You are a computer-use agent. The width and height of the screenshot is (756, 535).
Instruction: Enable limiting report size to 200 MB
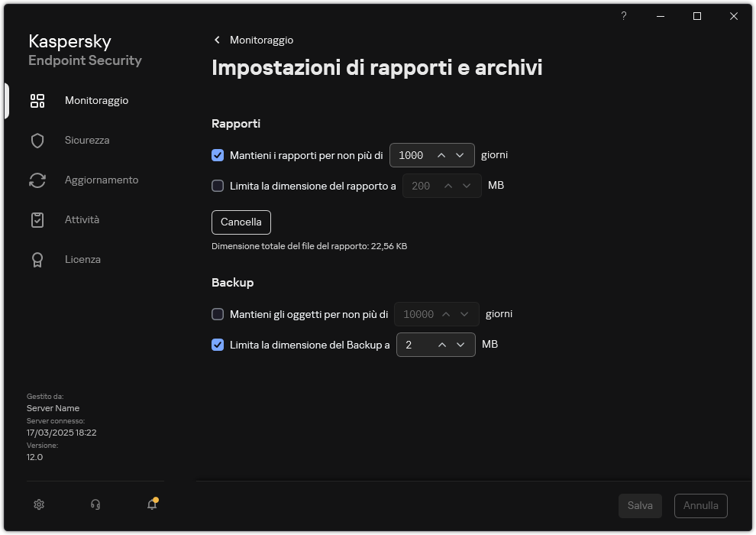218,185
